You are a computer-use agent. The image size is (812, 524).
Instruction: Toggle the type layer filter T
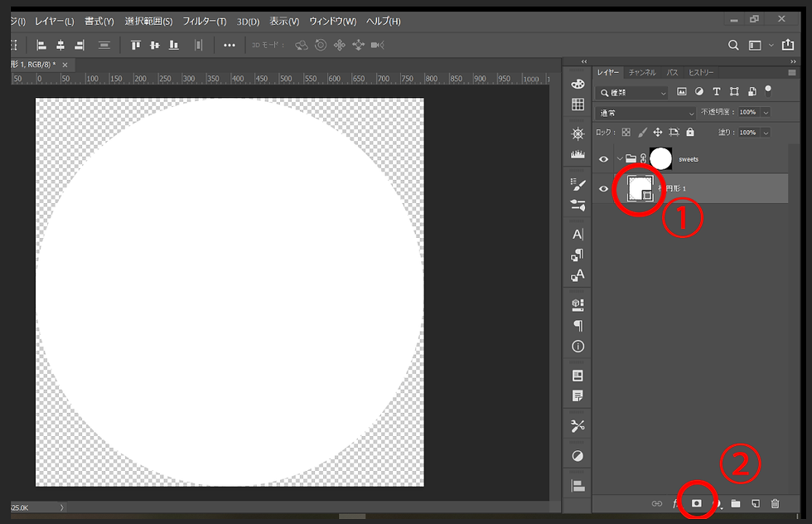[x=717, y=92]
